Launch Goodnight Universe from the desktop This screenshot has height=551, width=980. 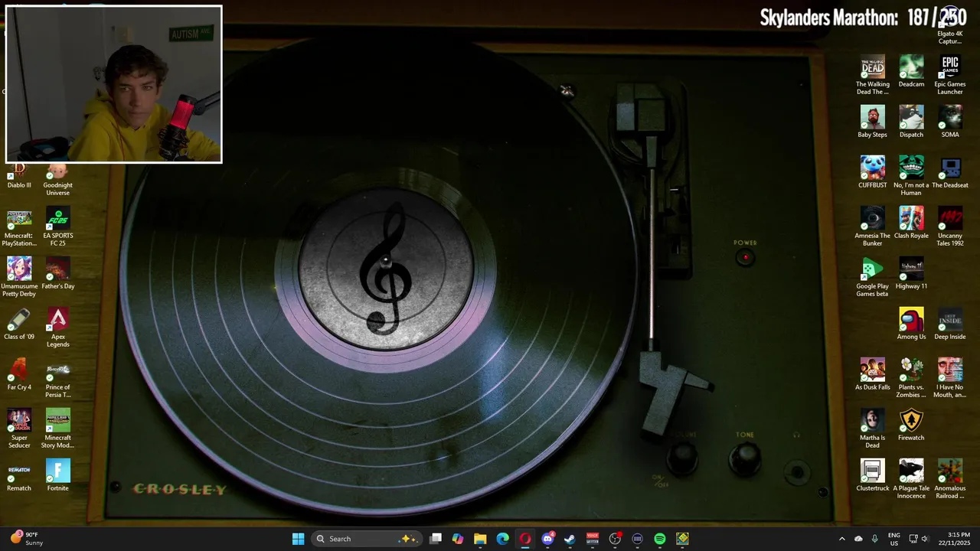coord(57,180)
